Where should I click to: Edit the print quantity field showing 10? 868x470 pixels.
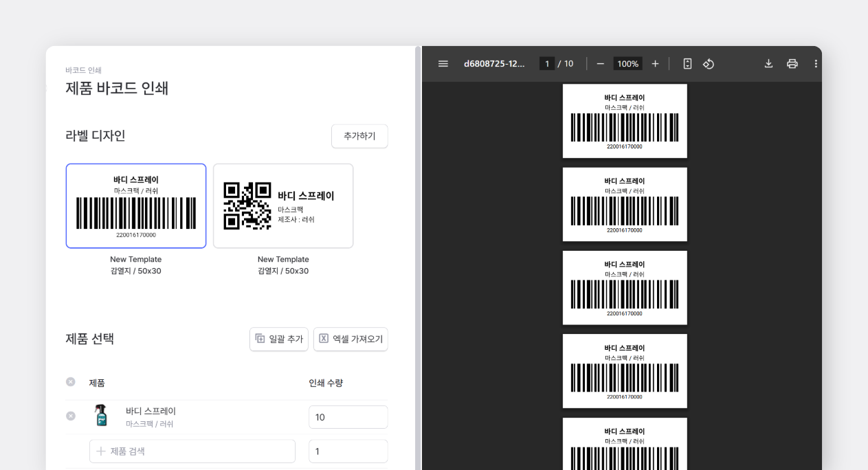348,416
